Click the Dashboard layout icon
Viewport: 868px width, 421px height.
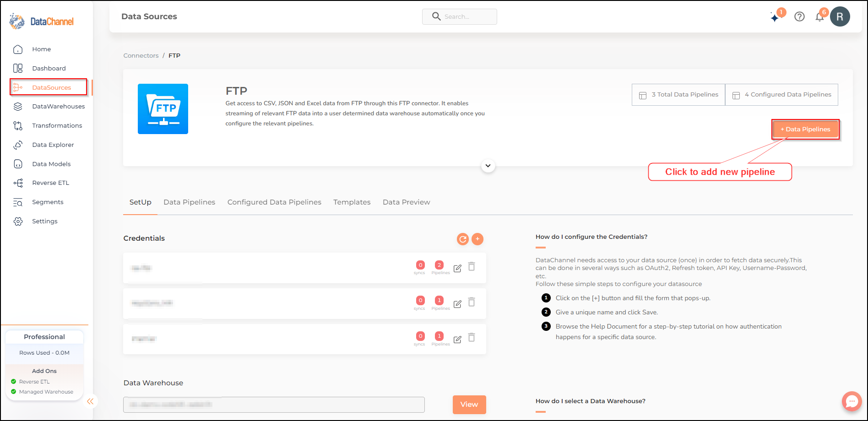pos(18,68)
